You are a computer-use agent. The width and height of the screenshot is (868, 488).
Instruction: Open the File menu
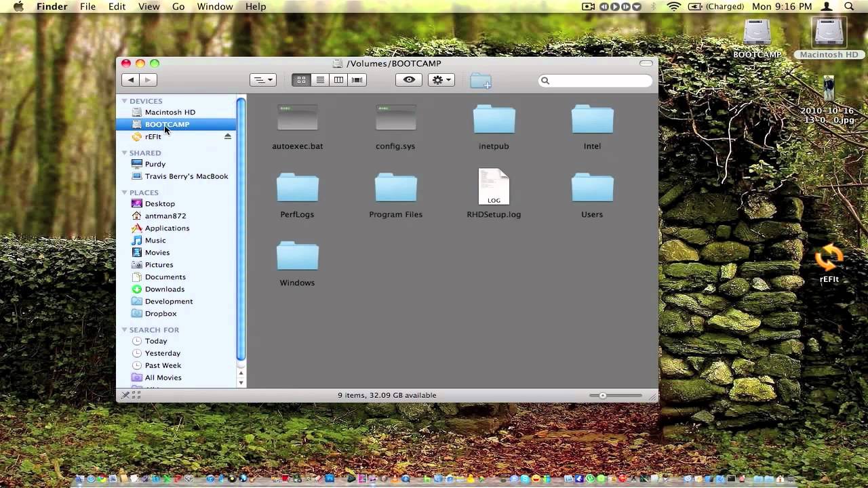click(87, 7)
